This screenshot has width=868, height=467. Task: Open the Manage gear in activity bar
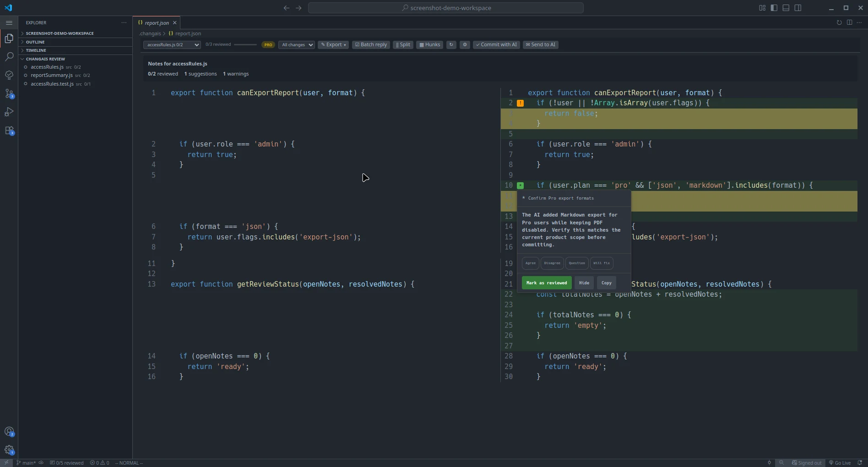click(9, 450)
